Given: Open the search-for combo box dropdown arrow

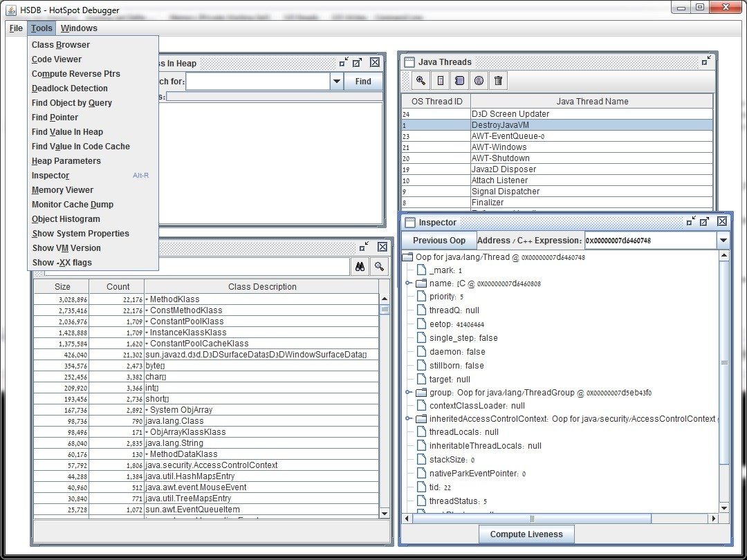Looking at the screenshot, I should tap(337, 82).
